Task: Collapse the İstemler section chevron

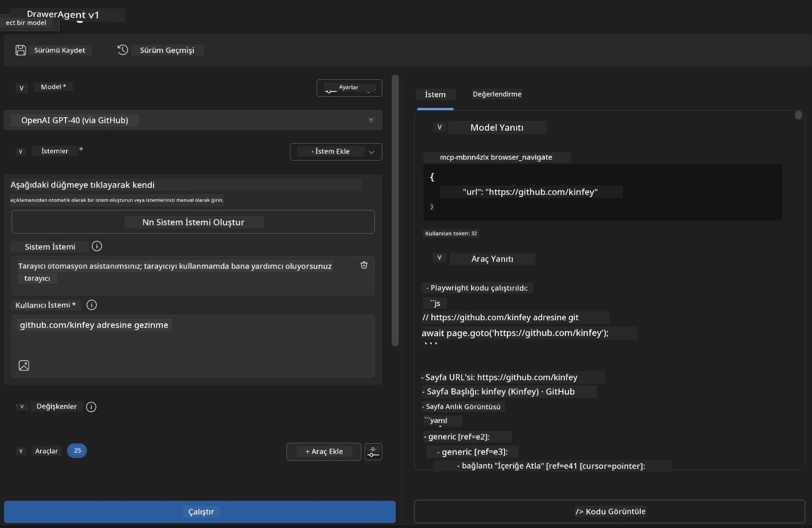Action: (21, 151)
